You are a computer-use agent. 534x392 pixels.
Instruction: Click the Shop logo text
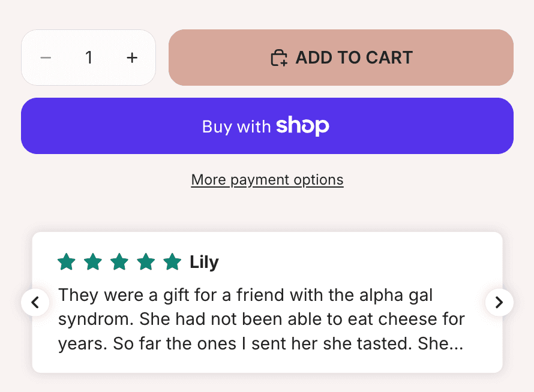pyautogui.click(x=302, y=126)
